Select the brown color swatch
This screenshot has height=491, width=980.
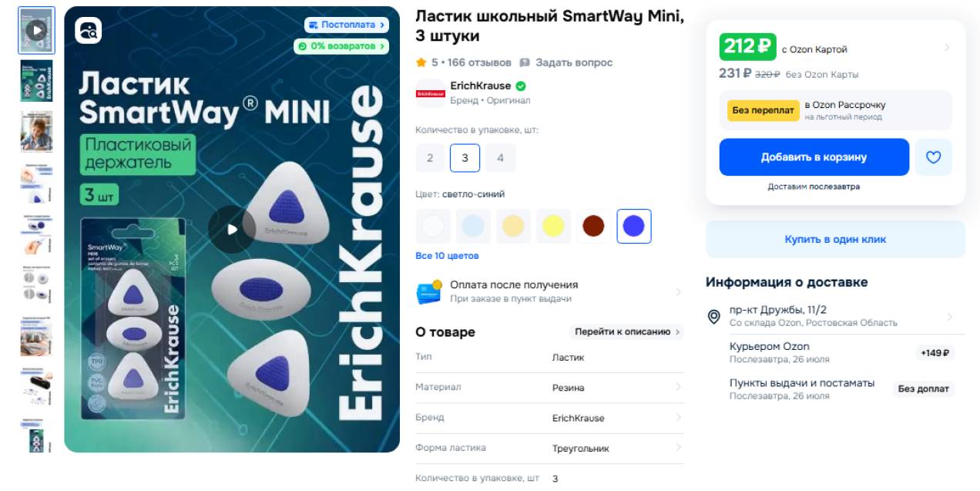tap(594, 227)
